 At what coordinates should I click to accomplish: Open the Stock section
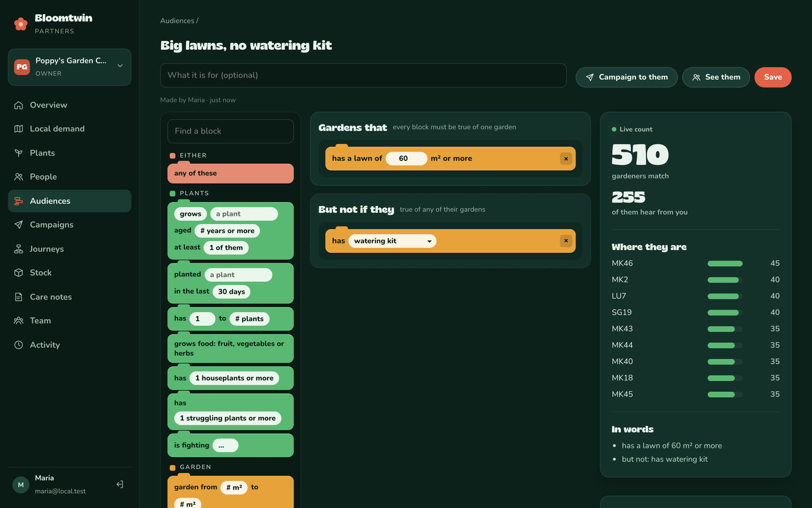(x=70, y=273)
